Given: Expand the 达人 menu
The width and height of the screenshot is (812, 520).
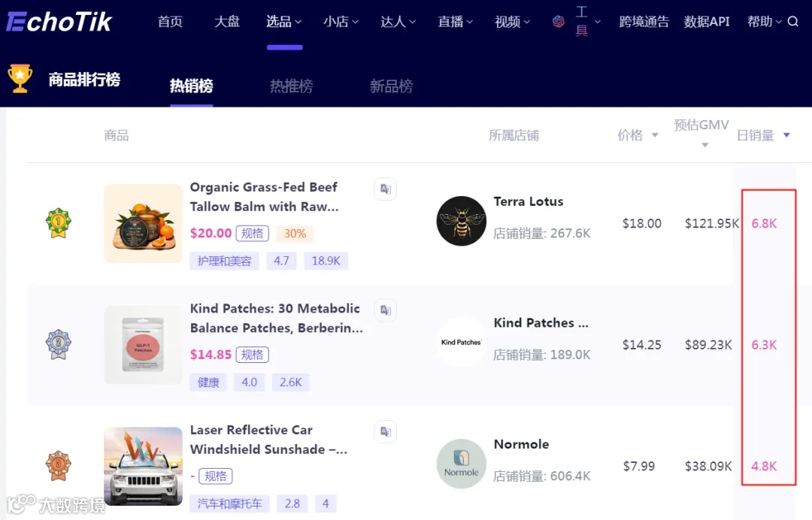Looking at the screenshot, I should [398, 22].
